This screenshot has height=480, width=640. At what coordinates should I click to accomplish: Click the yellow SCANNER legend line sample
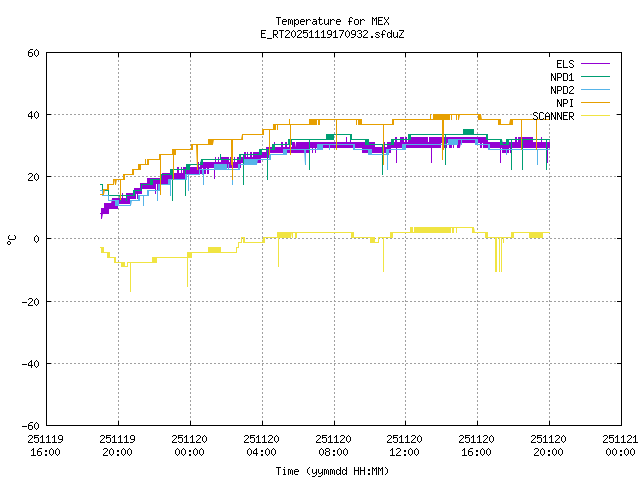594,115
